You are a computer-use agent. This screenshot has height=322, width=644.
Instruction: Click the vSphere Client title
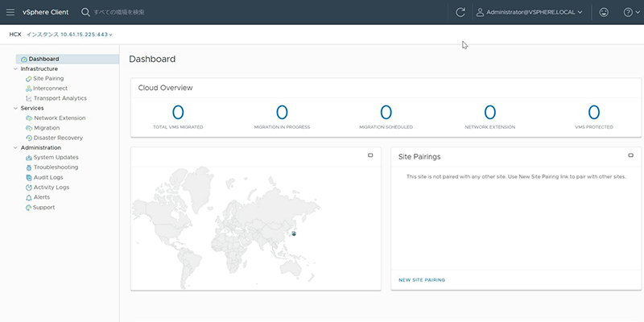pos(46,12)
